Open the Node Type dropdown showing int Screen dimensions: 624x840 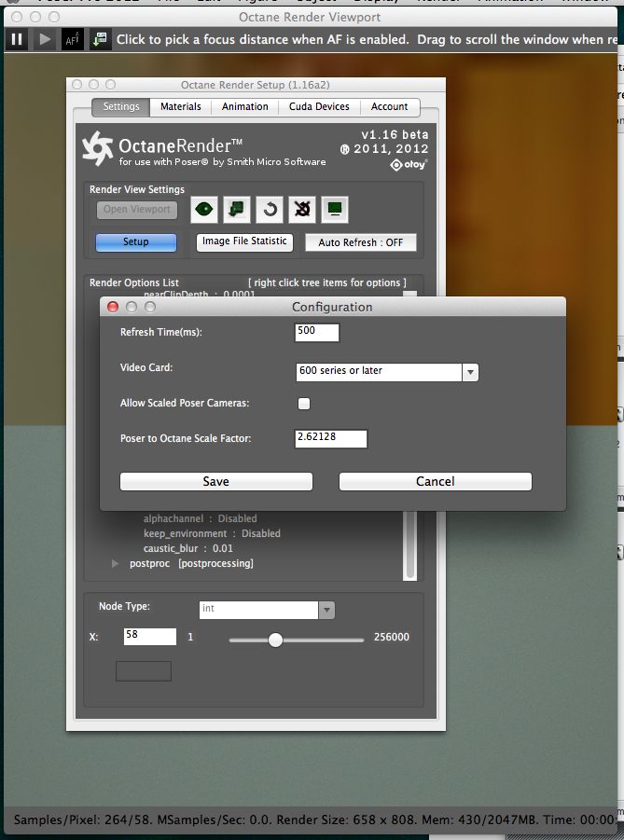coord(326,610)
